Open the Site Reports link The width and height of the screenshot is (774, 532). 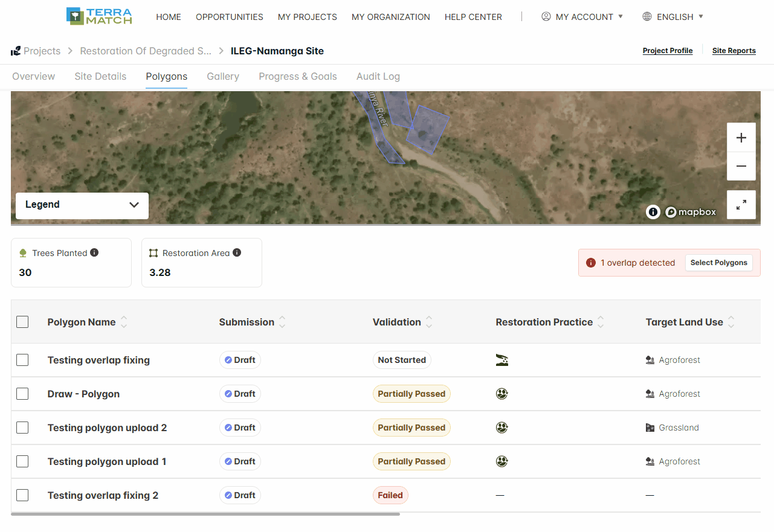click(x=734, y=51)
